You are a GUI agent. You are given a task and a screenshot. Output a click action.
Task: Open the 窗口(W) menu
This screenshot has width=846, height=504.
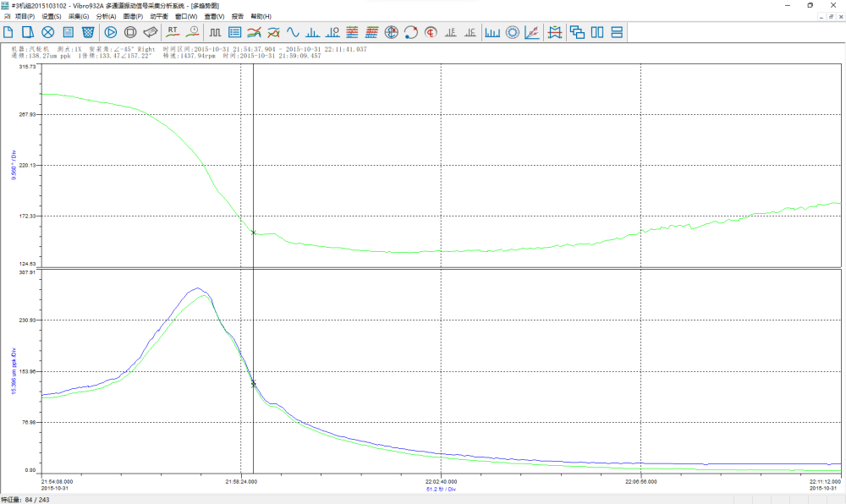[x=186, y=16]
